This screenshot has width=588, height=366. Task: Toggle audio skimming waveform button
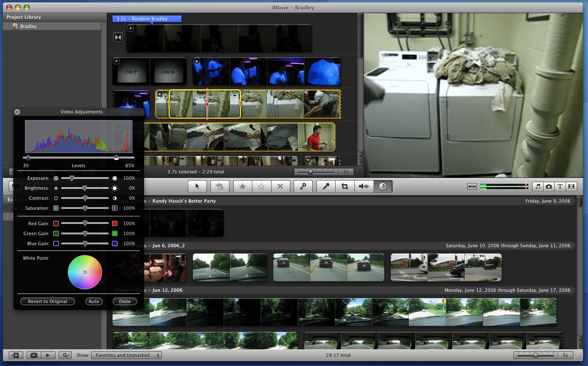(x=472, y=186)
